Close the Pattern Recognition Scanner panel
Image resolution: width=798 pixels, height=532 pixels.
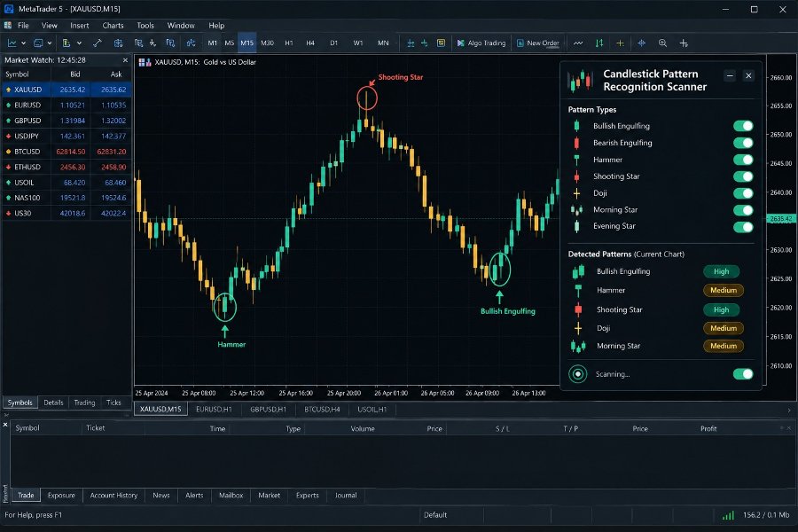coord(748,76)
